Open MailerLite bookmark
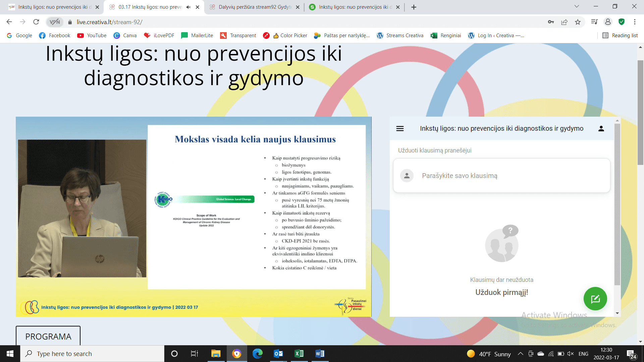644x362 pixels. (197, 36)
